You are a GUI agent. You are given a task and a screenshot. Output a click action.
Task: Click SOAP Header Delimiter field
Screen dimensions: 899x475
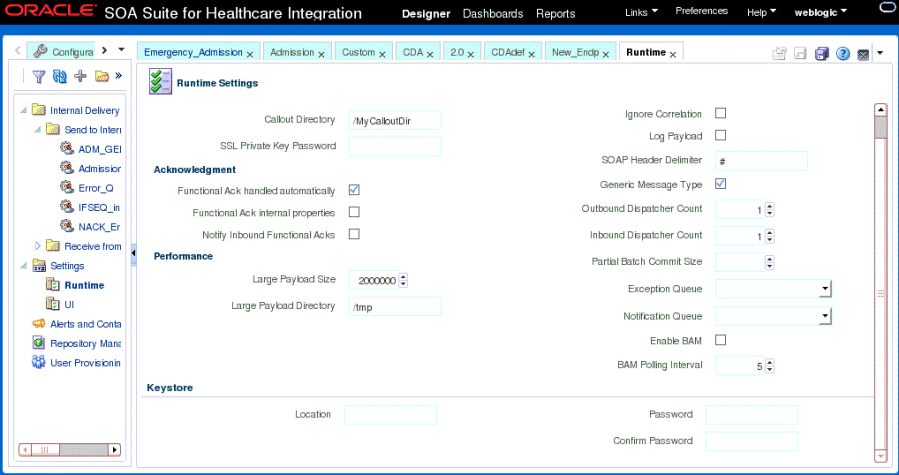pyautogui.click(x=761, y=161)
